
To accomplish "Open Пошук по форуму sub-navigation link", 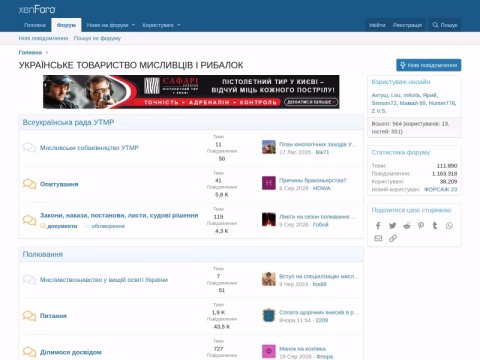I will tap(97, 38).
